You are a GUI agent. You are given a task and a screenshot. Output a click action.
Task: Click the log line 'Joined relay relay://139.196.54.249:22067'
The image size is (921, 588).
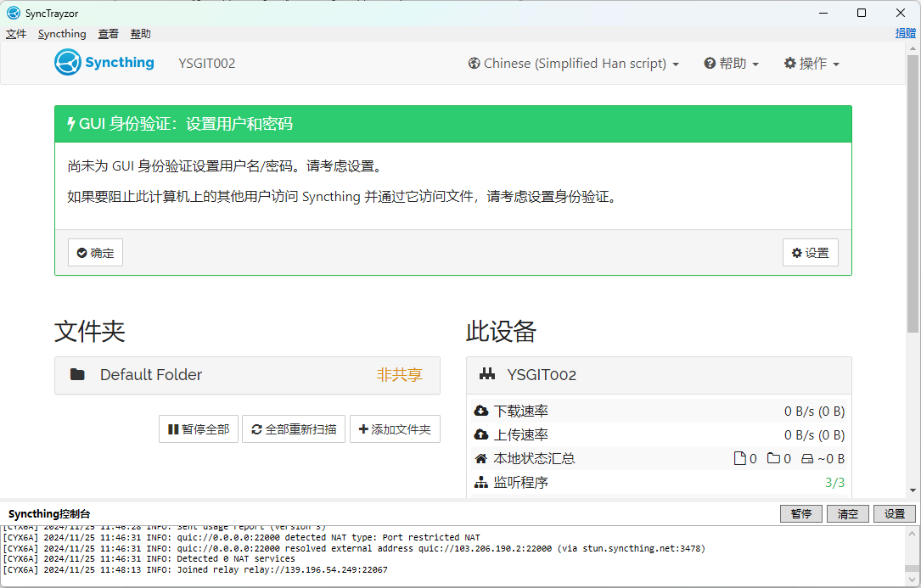click(x=195, y=570)
